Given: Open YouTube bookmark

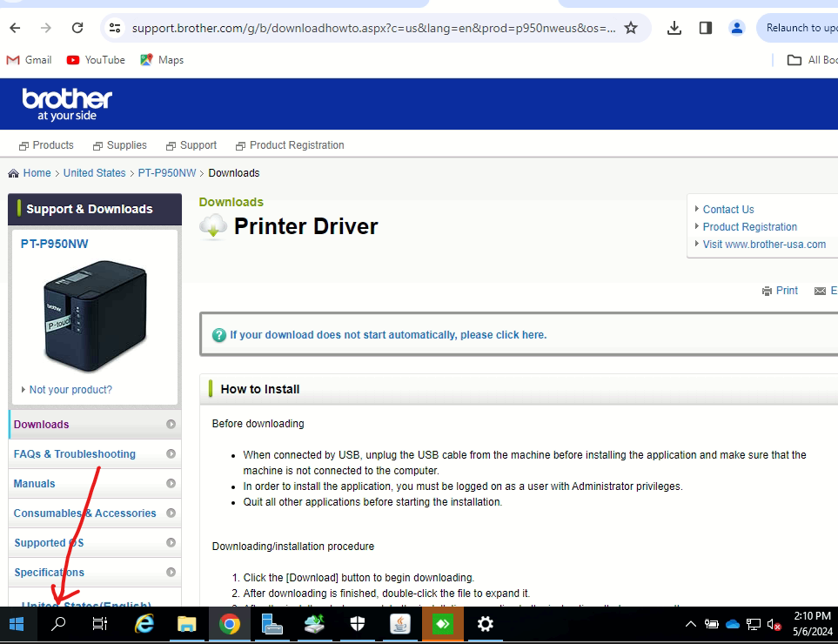Looking at the screenshot, I should (x=96, y=60).
